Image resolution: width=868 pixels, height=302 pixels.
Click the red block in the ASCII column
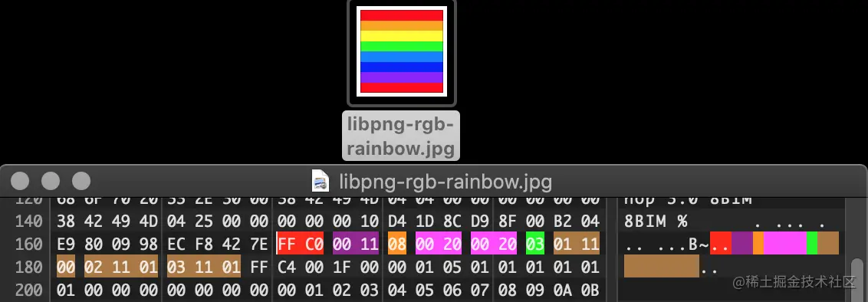(x=720, y=244)
